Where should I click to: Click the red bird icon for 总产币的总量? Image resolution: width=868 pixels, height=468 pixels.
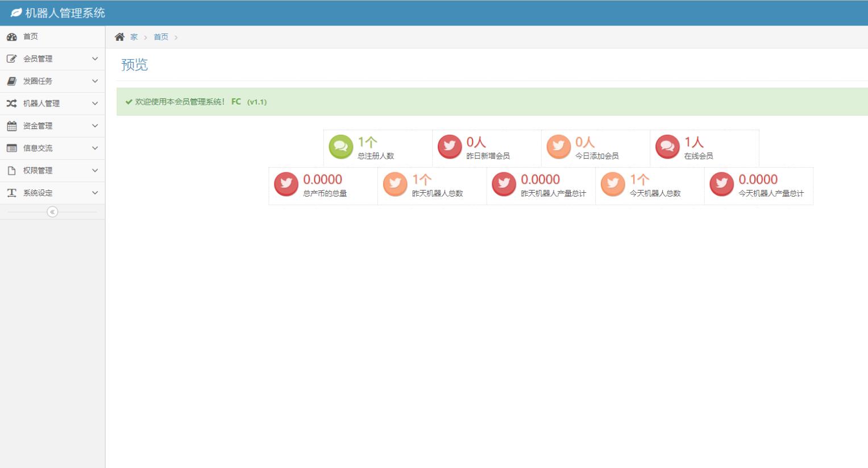click(286, 184)
